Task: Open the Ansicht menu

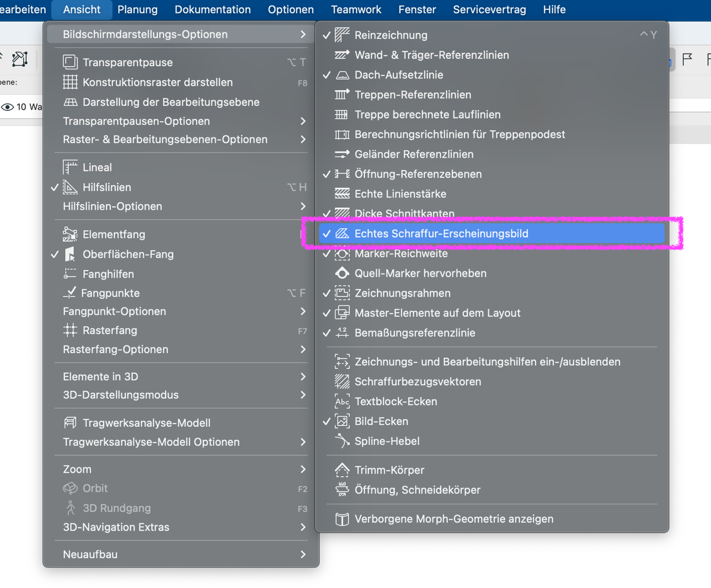Action: [82, 10]
